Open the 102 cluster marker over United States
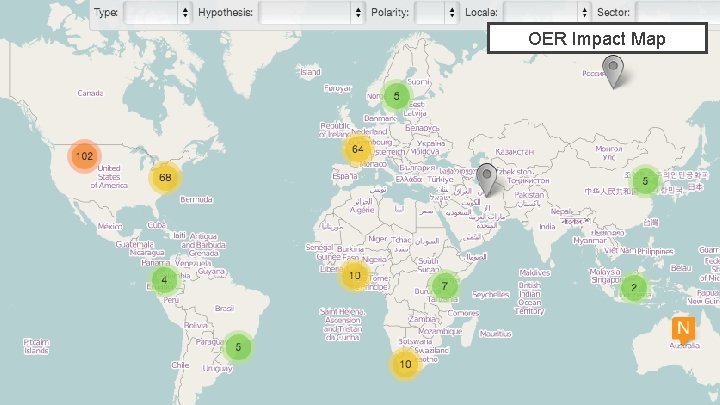Image resolution: width=720 pixels, height=405 pixels. point(84,156)
